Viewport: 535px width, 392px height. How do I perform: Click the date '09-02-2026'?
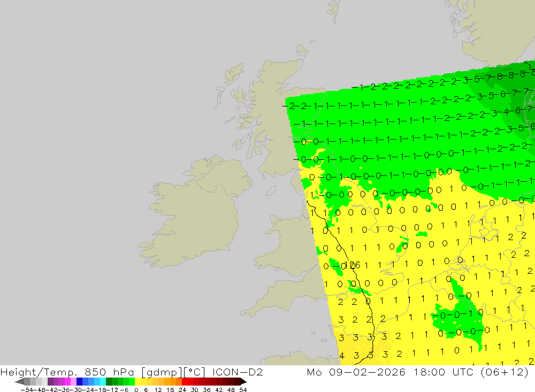click(367, 372)
